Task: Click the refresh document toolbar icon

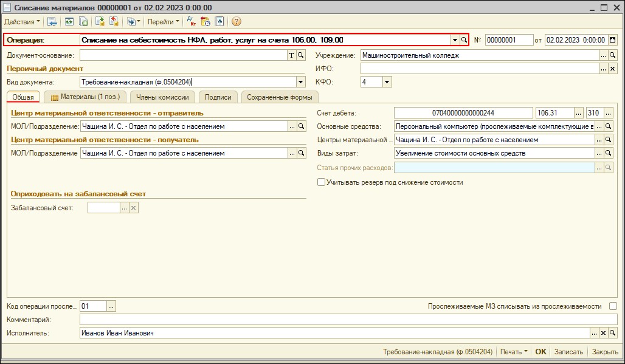Action: click(69, 22)
